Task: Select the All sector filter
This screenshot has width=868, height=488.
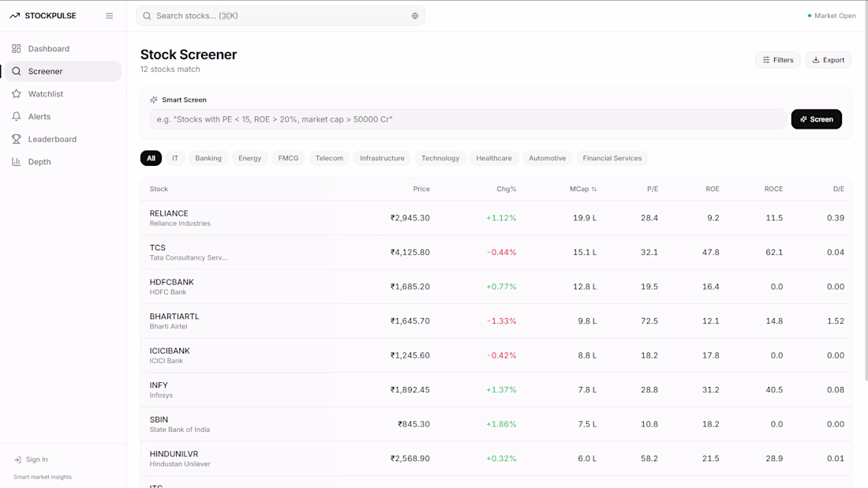Action: coord(152,159)
